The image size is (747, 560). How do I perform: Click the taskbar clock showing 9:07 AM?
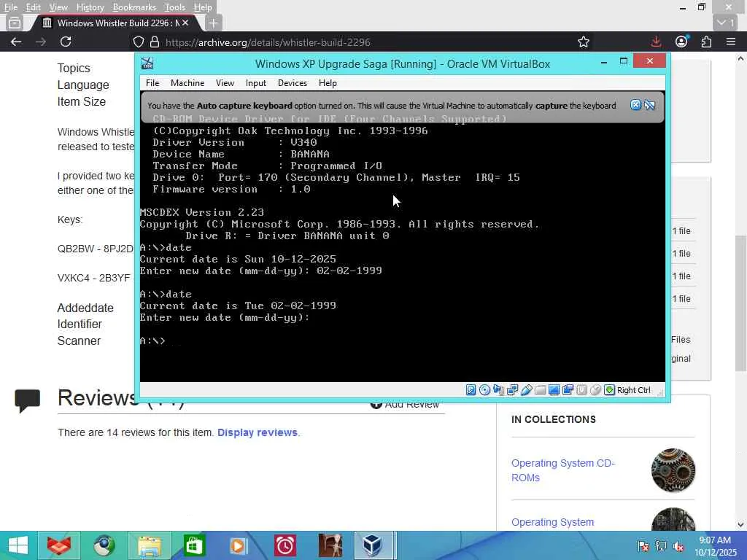pos(715,546)
